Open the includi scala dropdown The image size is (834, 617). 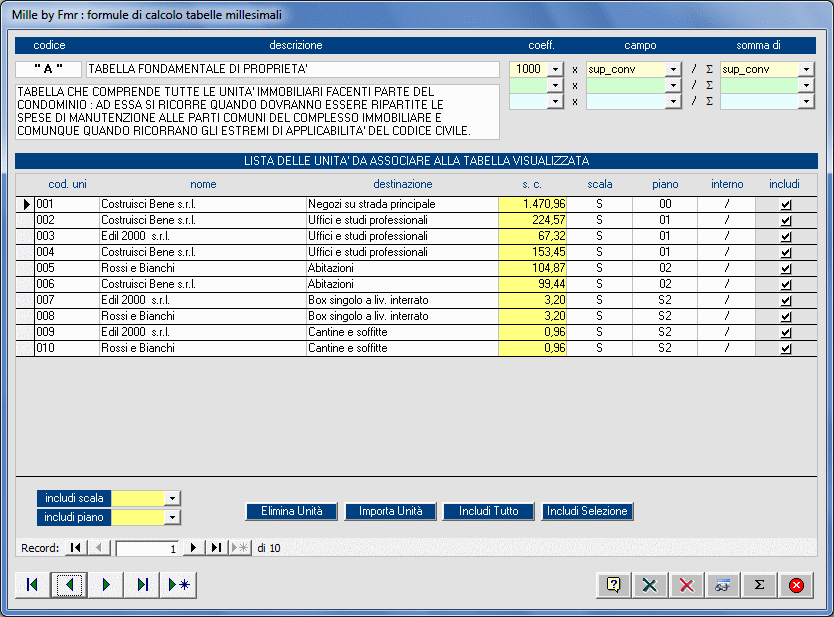coord(172,498)
